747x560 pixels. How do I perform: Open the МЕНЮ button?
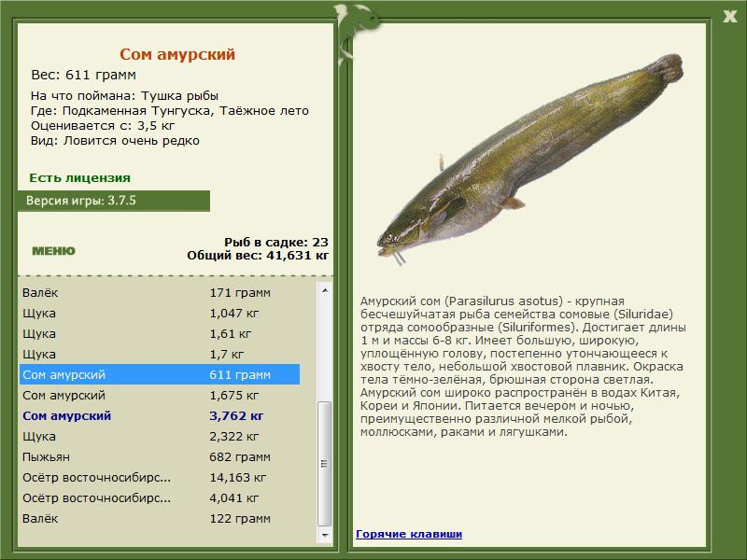[x=53, y=251]
